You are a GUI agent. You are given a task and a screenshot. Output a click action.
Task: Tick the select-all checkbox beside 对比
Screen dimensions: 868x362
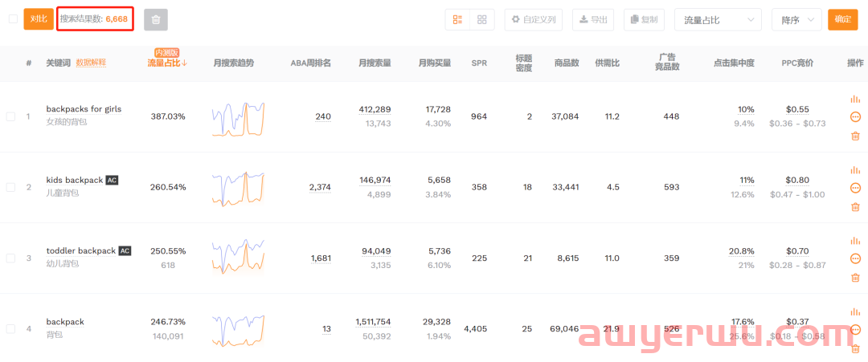pos(13,19)
